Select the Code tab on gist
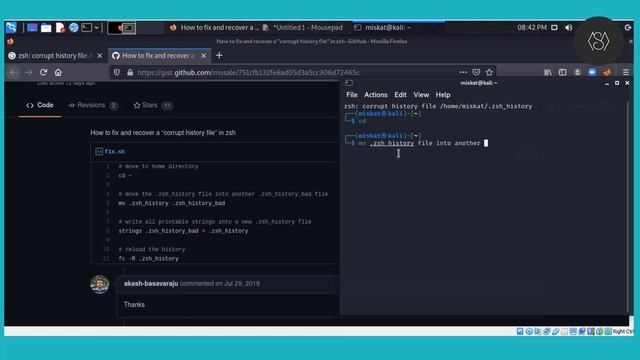Image resolution: width=640 pixels, height=360 pixels. pyautogui.click(x=40, y=105)
